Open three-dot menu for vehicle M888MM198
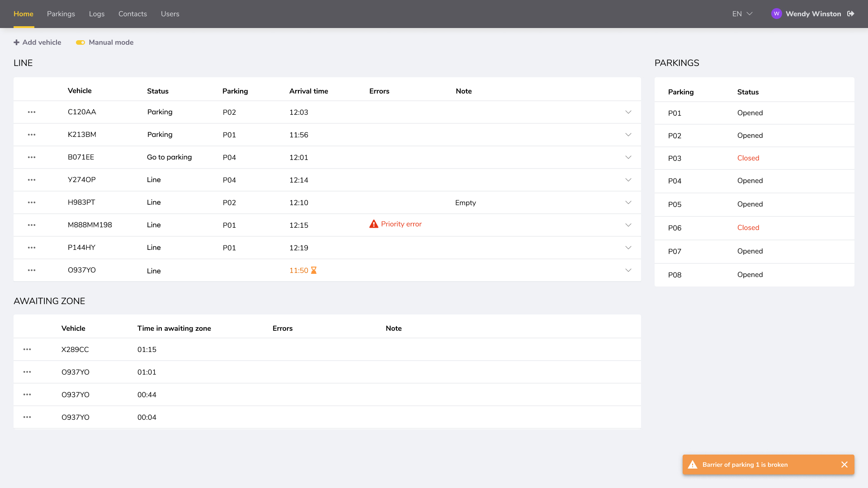This screenshot has height=488, width=868. [x=32, y=225]
